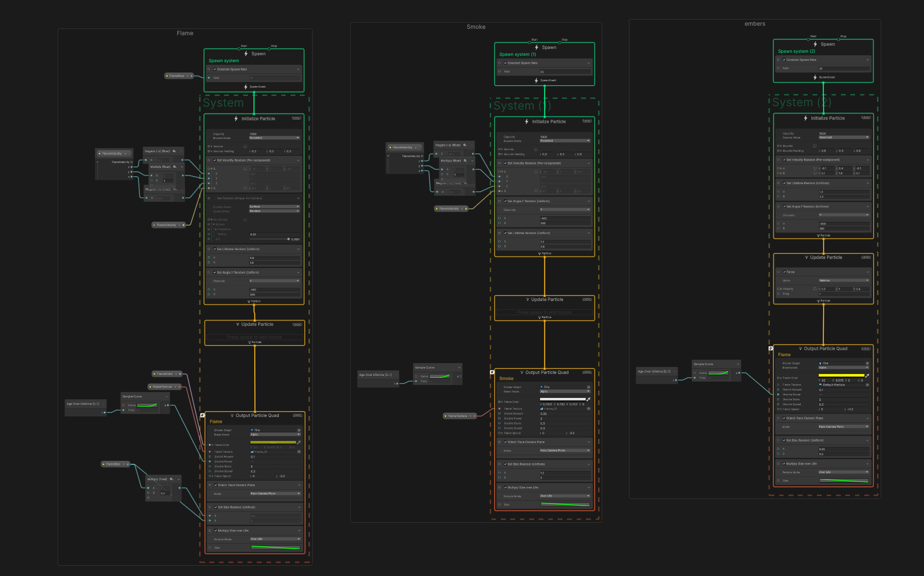Open the Bounds Mode dropdown in Flame system
924x576 pixels.
pos(274,138)
